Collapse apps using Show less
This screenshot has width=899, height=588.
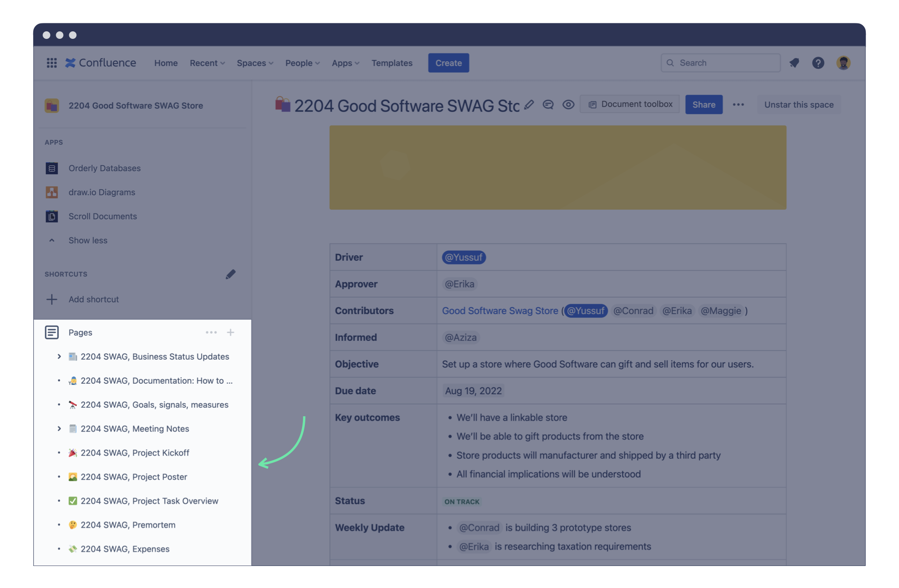pos(88,240)
